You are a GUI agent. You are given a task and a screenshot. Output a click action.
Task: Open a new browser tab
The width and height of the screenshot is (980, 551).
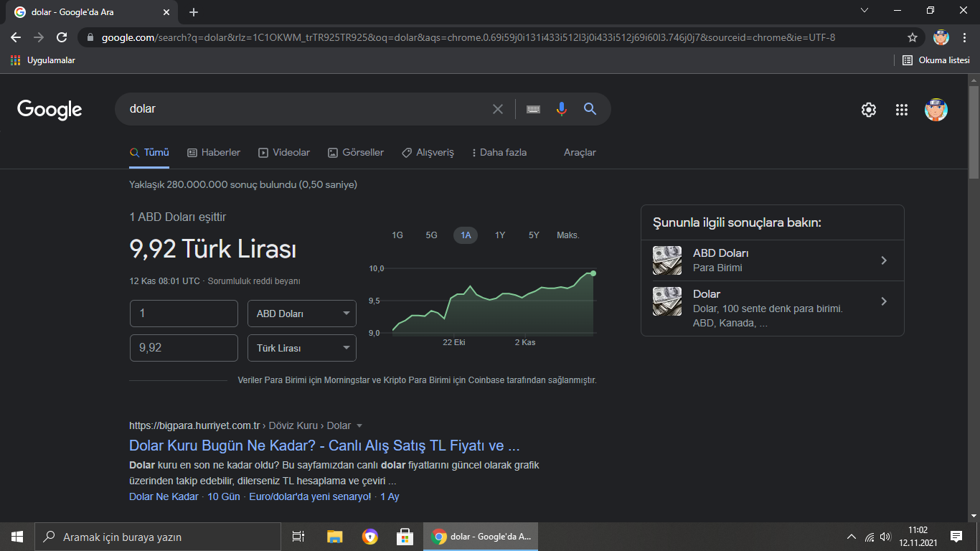point(194,12)
